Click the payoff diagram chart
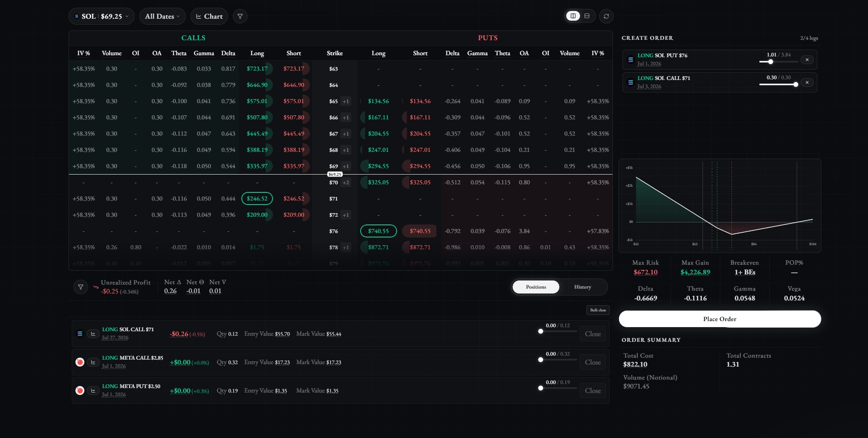This screenshot has width=868, height=438. [x=720, y=206]
